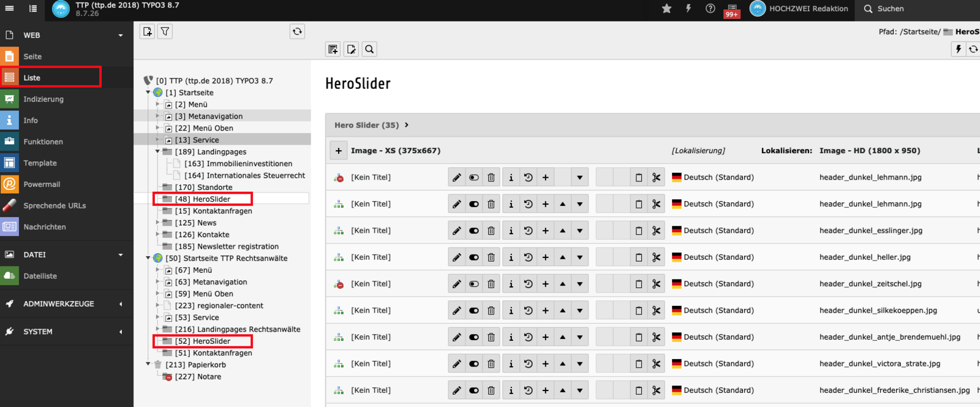
Task: Collapse the Landingpages tree node
Action: [x=157, y=151]
